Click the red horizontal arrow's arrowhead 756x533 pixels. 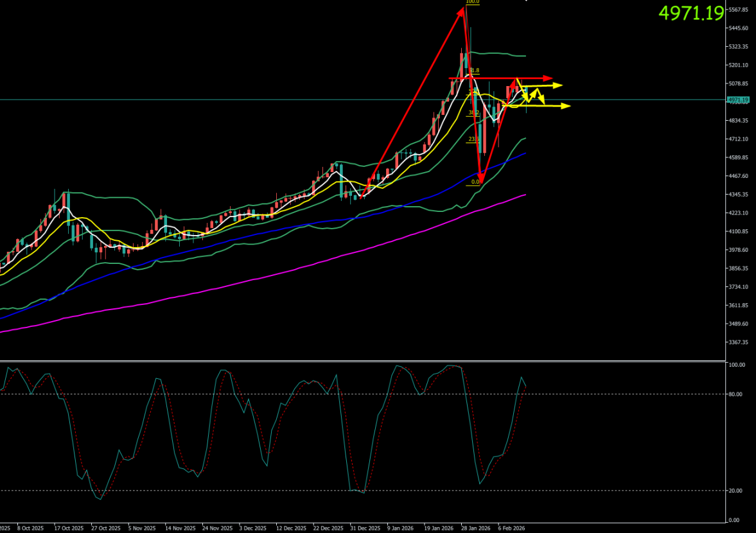point(548,78)
